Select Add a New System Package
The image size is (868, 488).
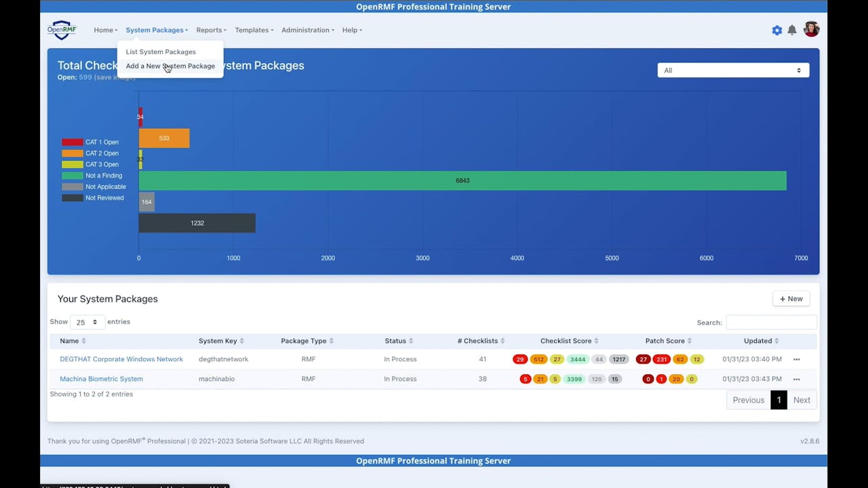[x=170, y=66]
